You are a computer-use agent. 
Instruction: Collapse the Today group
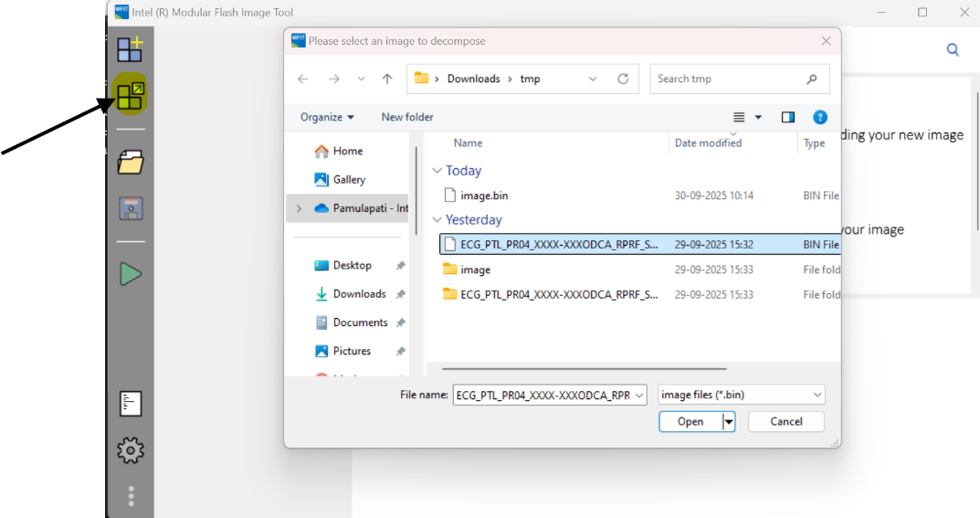click(x=437, y=171)
